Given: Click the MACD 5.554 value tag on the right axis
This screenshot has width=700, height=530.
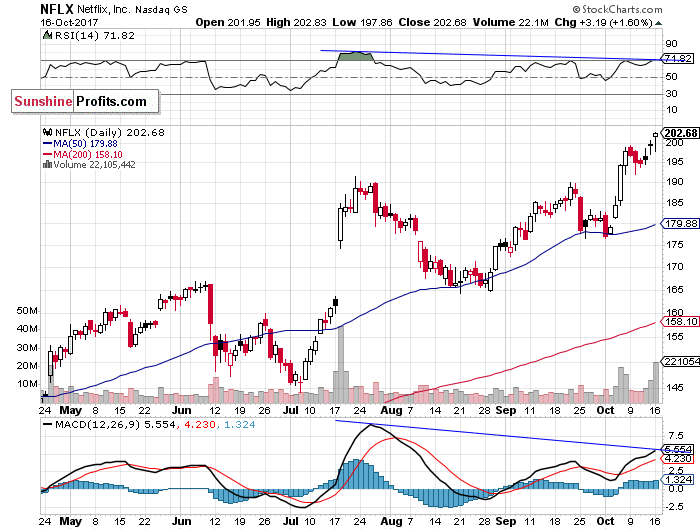Looking at the screenshot, I should pos(678,450).
